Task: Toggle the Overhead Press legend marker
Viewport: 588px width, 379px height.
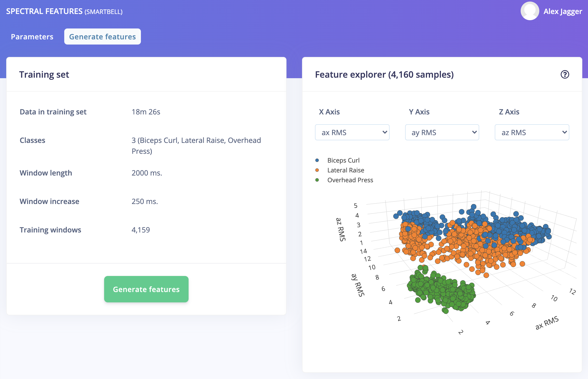Action: pos(317,180)
